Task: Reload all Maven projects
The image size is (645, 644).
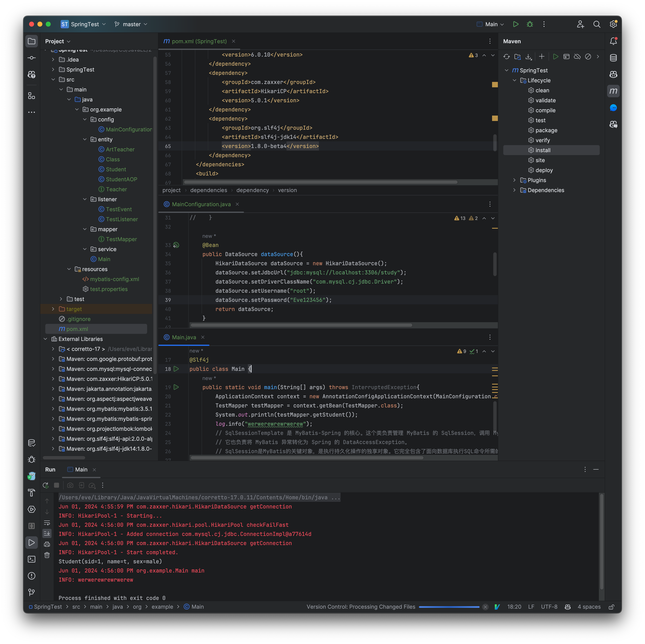Action: point(507,57)
